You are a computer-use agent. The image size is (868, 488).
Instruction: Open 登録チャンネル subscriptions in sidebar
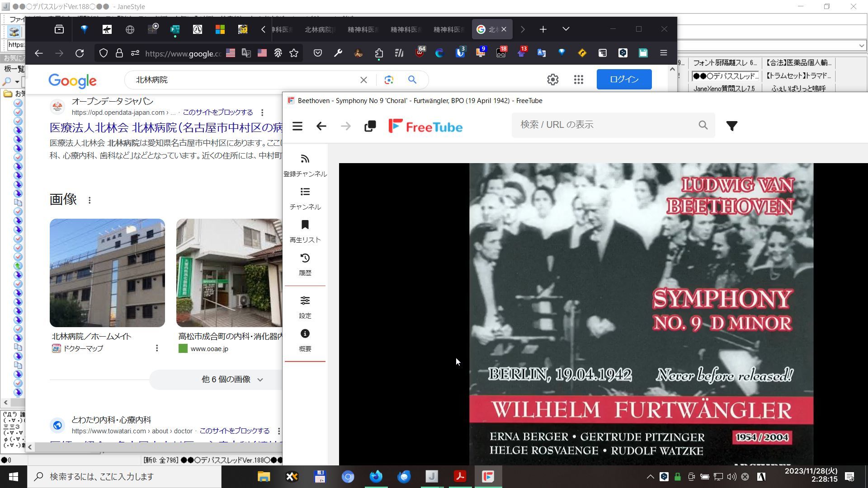tap(305, 165)
